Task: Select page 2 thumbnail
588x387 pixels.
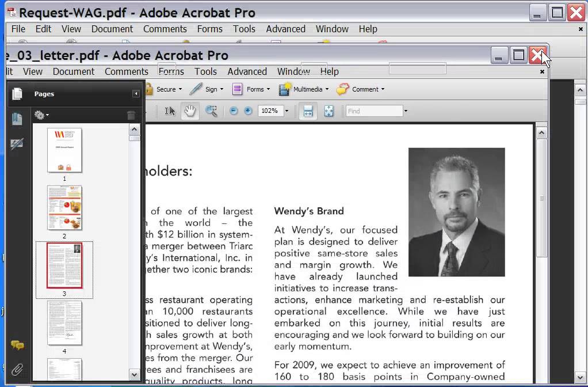Action: pos(64,207)
